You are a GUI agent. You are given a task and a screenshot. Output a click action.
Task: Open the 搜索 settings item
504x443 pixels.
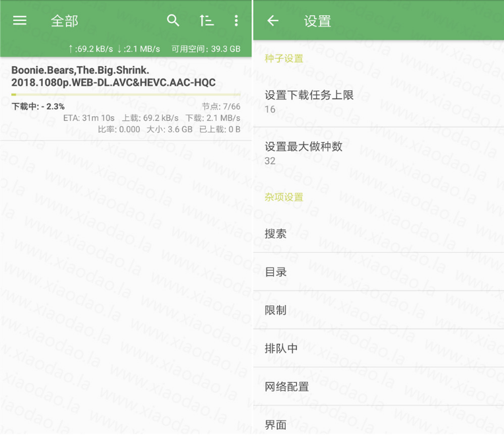[378, 234]
